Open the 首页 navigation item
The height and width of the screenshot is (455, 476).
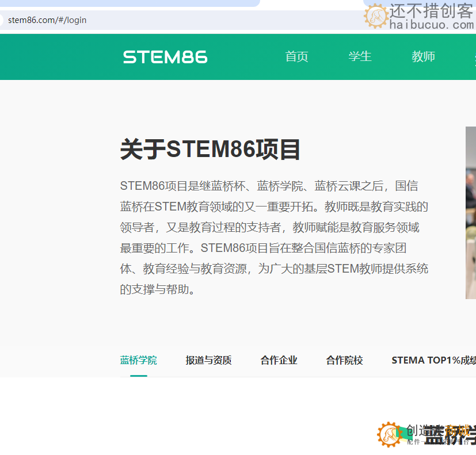point(296,57)
